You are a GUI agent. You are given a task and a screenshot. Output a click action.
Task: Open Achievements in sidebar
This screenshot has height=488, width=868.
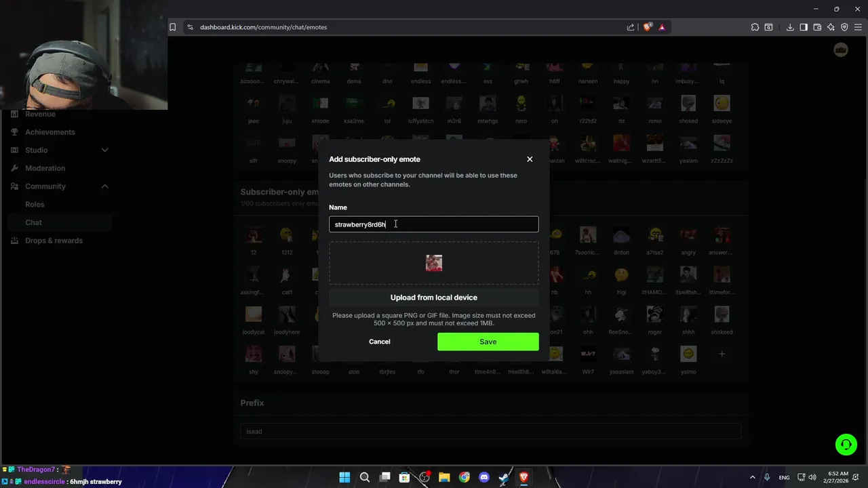click(x=50, y=132)
